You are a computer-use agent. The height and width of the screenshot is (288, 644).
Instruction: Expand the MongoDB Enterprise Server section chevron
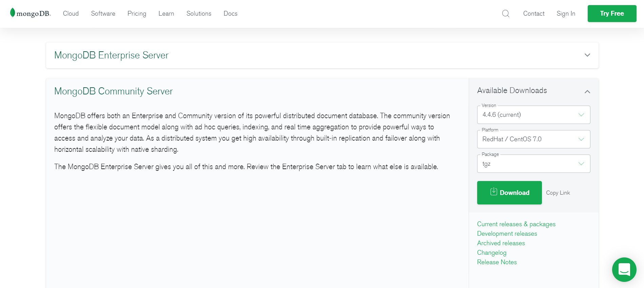pyautogui.click(x=587, y=55)
